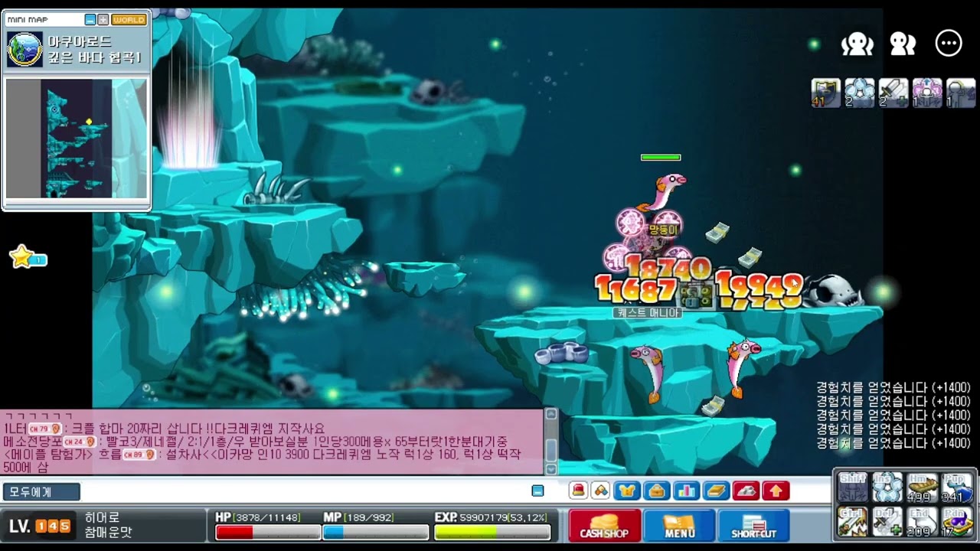The image size is (980, 551).
Task: Pick up the meso bills near the skull
Action: [x=750, y=257]
